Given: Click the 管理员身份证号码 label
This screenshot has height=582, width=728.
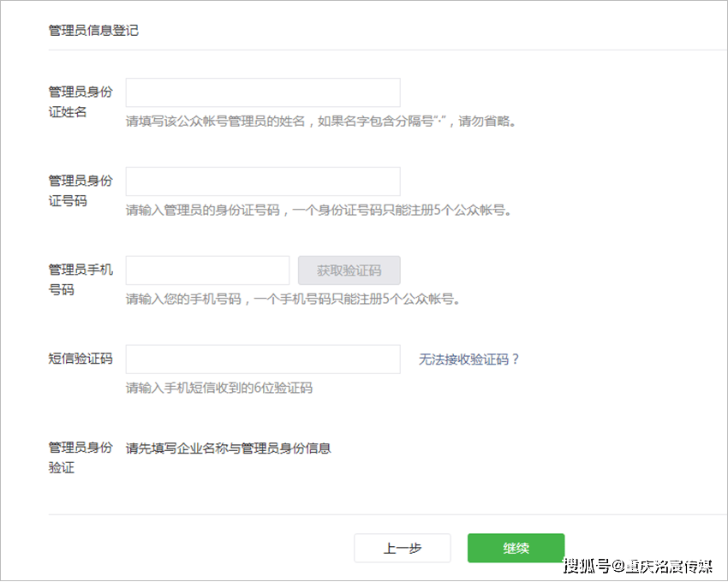Looking at the screenshot, I should pyautogui.click(x=81, y=191).
